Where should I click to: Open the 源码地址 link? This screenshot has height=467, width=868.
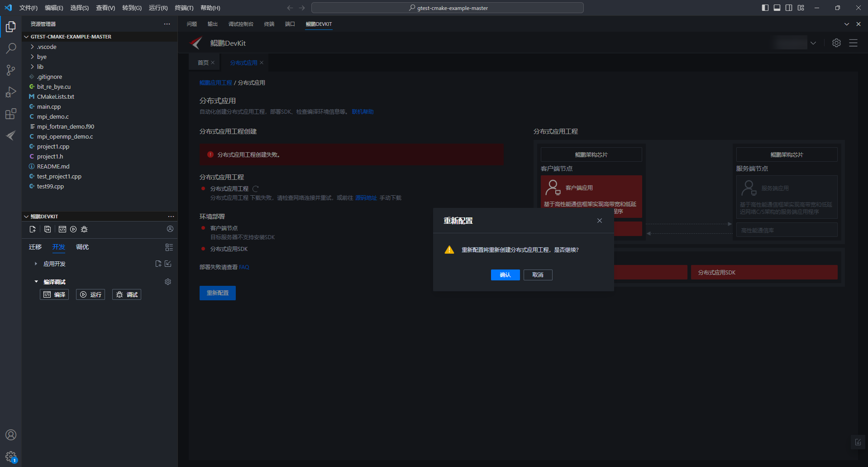[366, 198]
